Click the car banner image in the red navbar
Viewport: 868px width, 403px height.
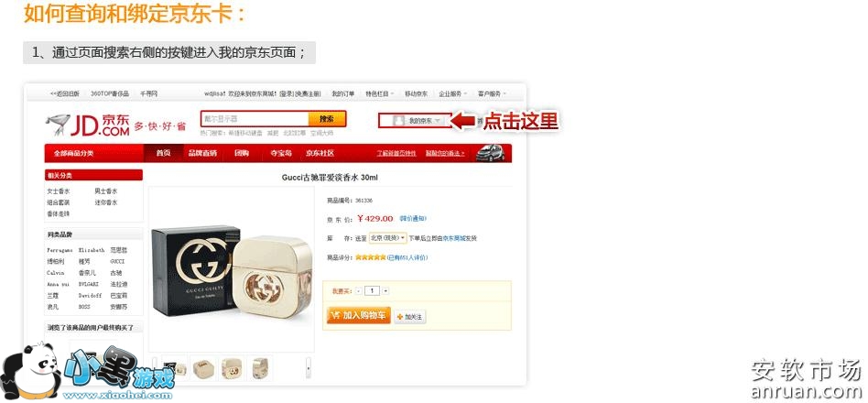point(491,153)
